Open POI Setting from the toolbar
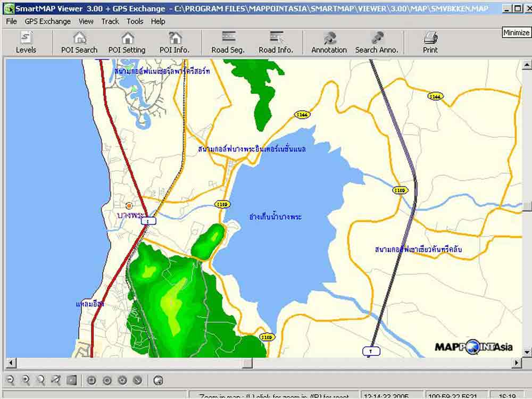 click(x=127, y=42)
